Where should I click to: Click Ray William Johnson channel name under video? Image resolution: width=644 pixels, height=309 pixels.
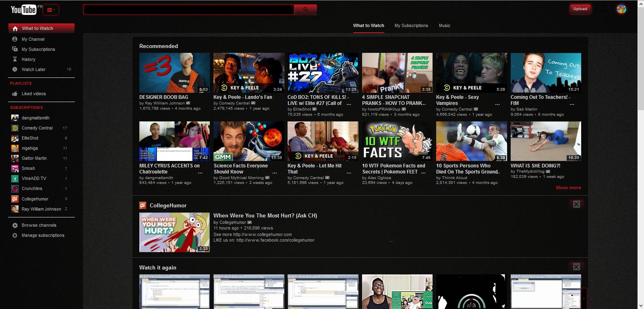click(x=165, y=103)
